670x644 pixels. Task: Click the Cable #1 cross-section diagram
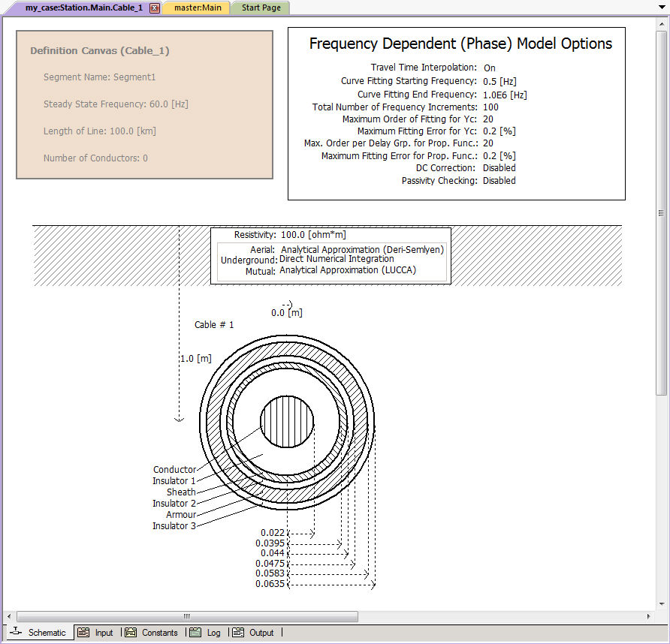(x=286, y=424)
